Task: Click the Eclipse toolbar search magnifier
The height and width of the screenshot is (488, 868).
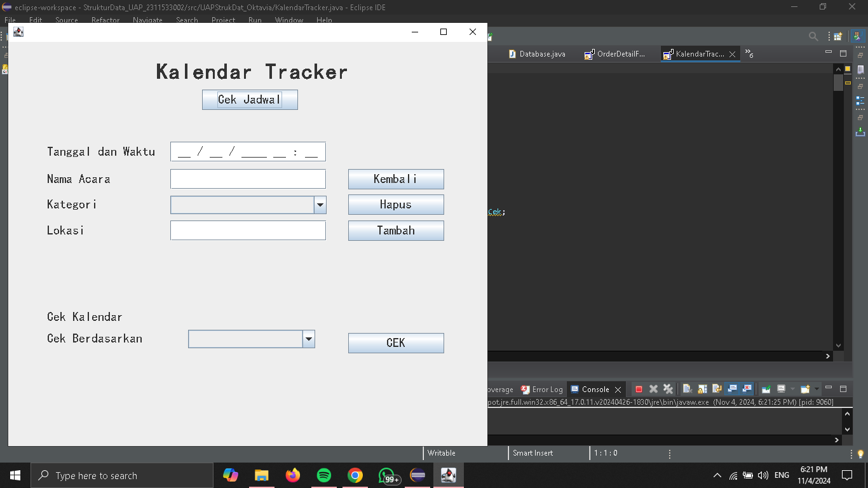Action: [x=813, y=37]
